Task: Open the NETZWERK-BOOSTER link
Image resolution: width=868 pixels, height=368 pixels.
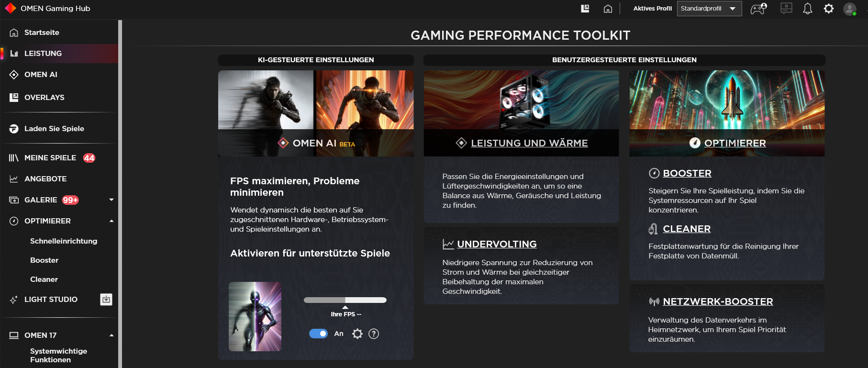Action: tap(718, 301)
